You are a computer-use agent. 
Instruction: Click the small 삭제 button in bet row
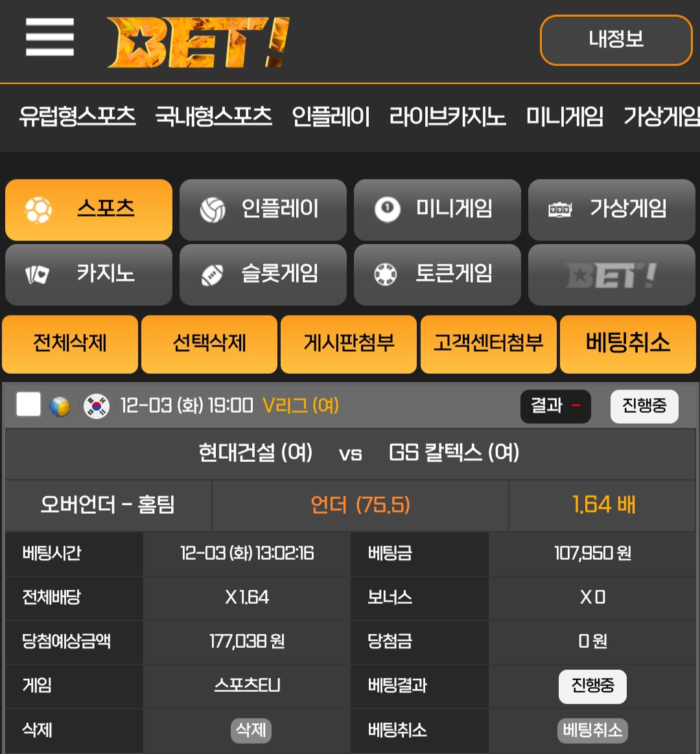[x=251, y=731]
